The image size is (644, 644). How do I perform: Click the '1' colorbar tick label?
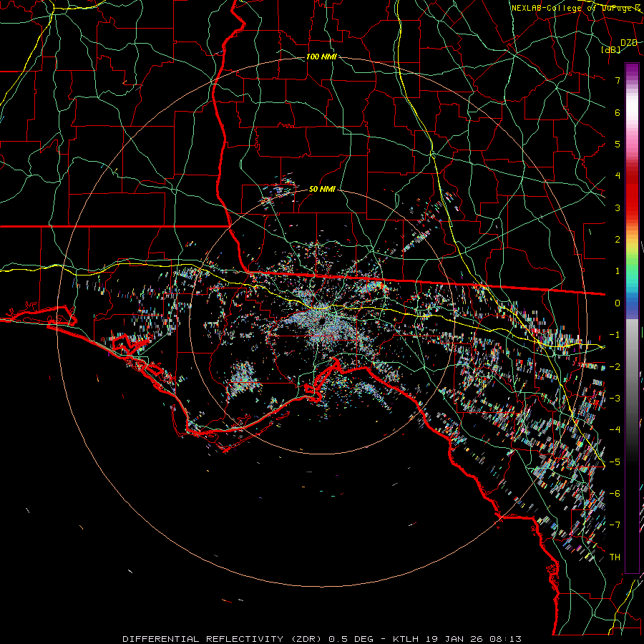(618, 271)
